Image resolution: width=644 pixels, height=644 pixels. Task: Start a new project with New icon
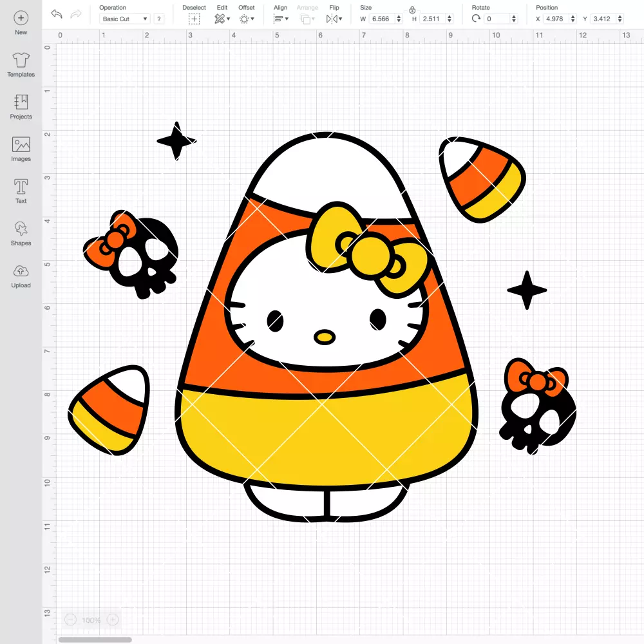coord(21,18)
